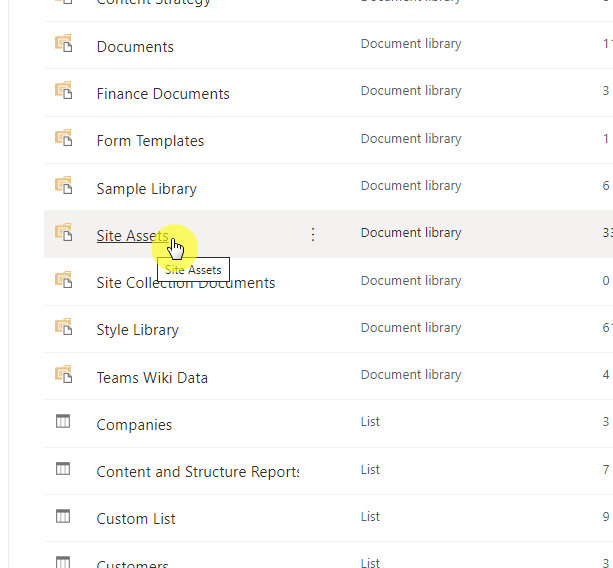
Task: Click the Documents library icon
Action: (x=63, y=43)
